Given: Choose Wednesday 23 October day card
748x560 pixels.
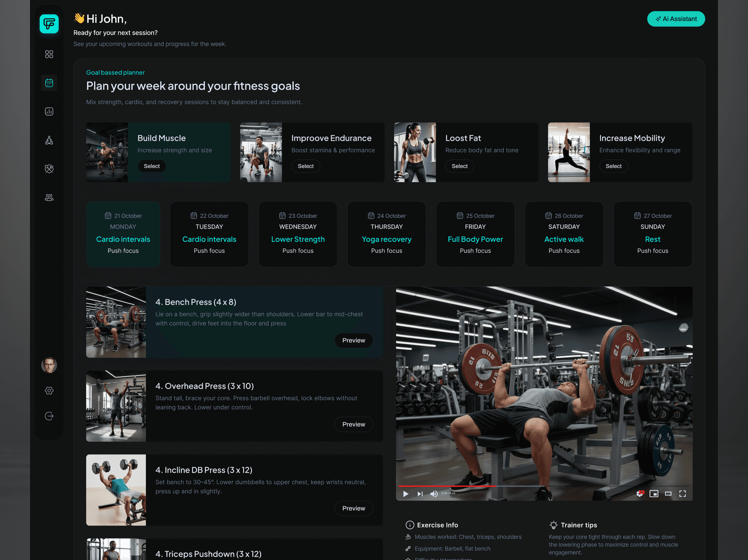Looking at the screenshot, I should pyautogui.click(x=298, y=234).
